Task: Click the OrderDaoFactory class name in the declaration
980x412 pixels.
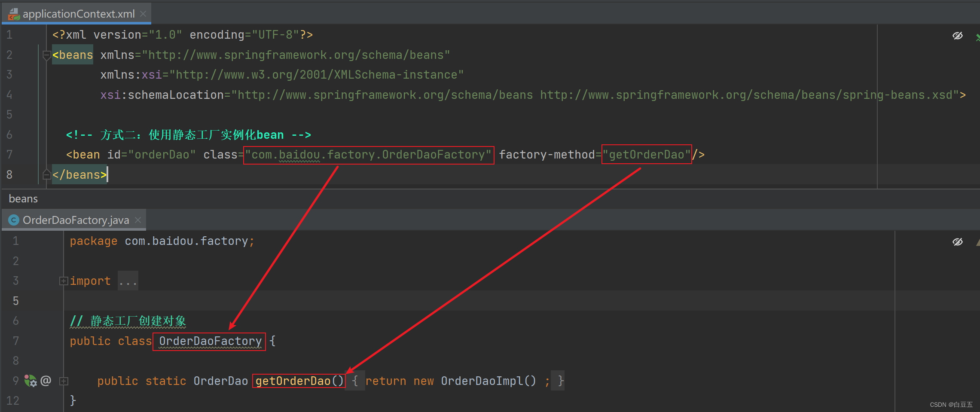Action: coord(211,341)
